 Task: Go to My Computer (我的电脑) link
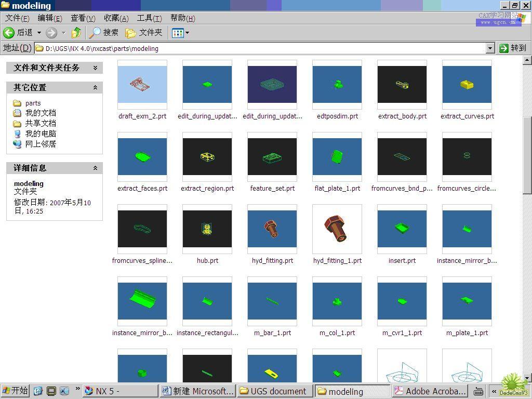click(40, 134)
